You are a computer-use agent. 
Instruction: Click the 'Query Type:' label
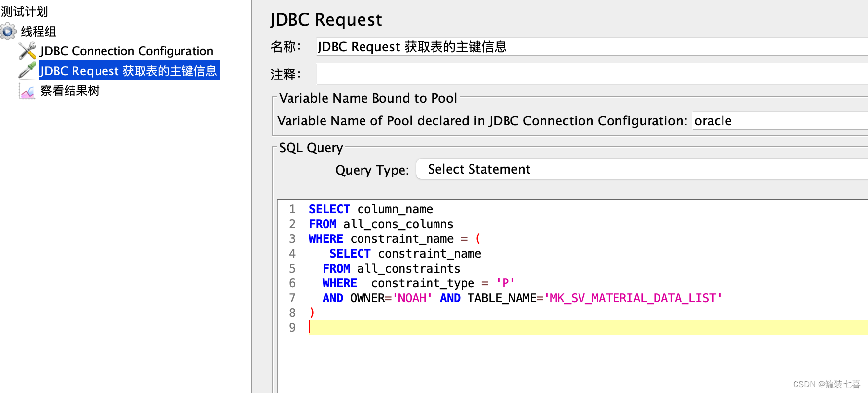[372, 170]
